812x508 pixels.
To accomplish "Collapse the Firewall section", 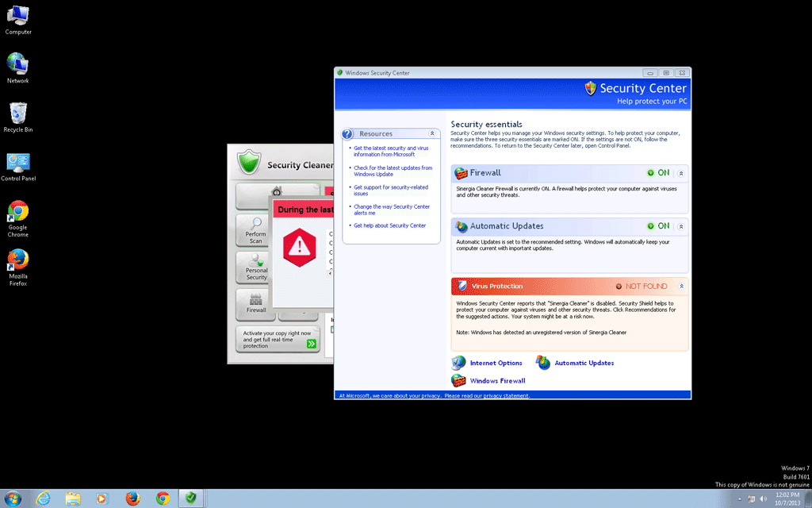I will pos(680,173).
